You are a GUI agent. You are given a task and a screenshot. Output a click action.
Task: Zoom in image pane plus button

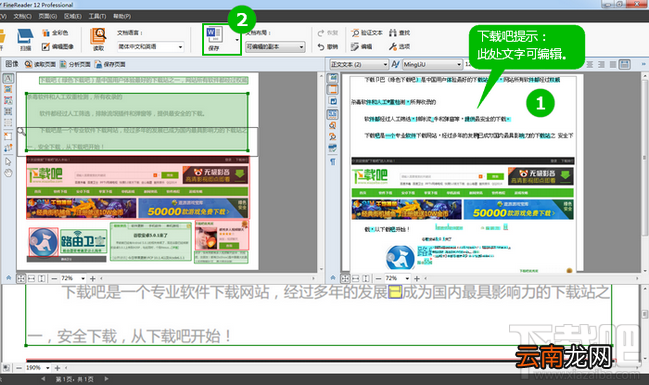(x=93, y=279)
